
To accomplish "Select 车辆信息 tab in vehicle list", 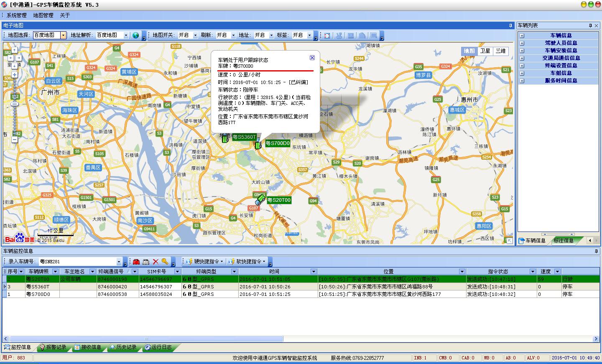I will (532, 241).
